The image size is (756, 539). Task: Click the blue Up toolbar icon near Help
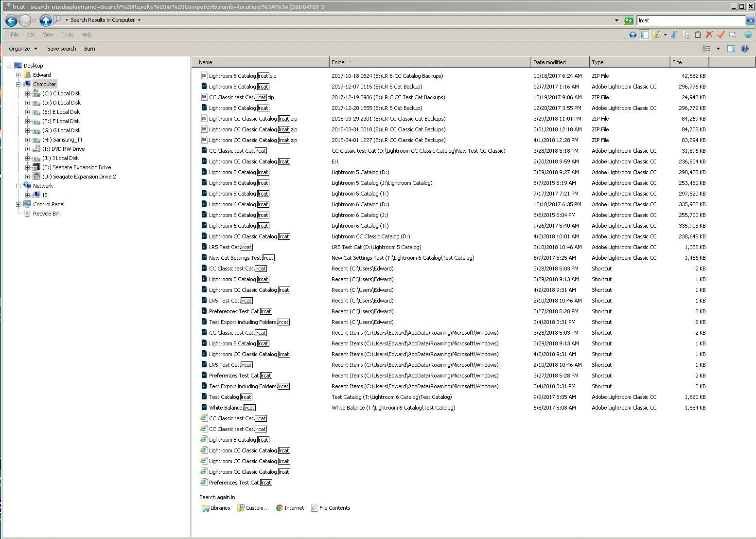[633, 35]
